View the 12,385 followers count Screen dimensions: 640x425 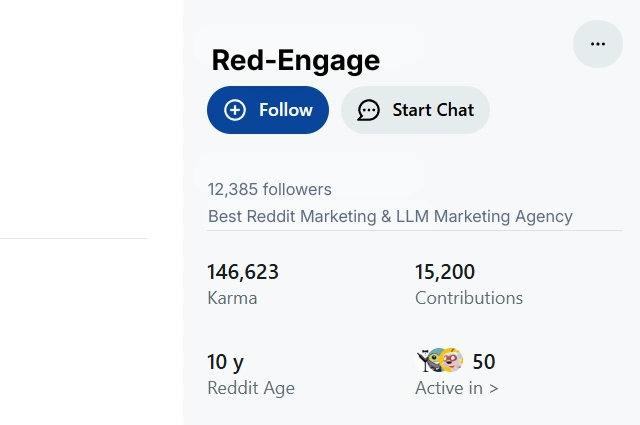pos(269,189)
